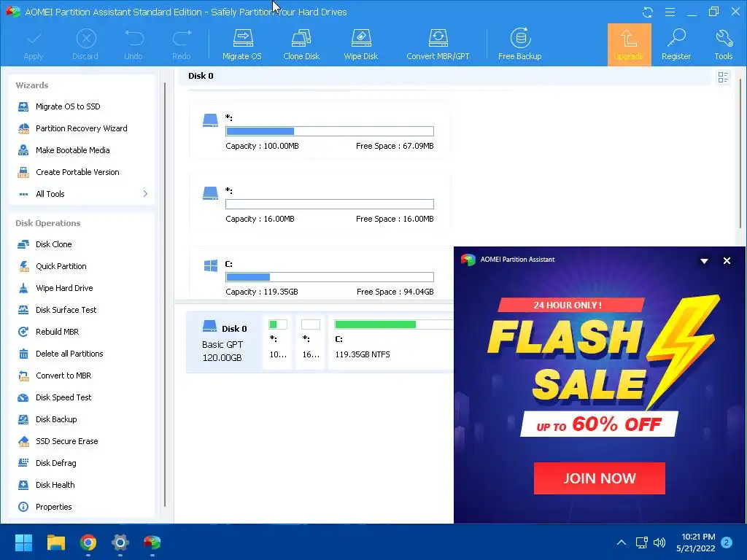Screen dimensions: 747x560
Task: Toggle the disk view layout icon
Action: [x=723, y=77]
